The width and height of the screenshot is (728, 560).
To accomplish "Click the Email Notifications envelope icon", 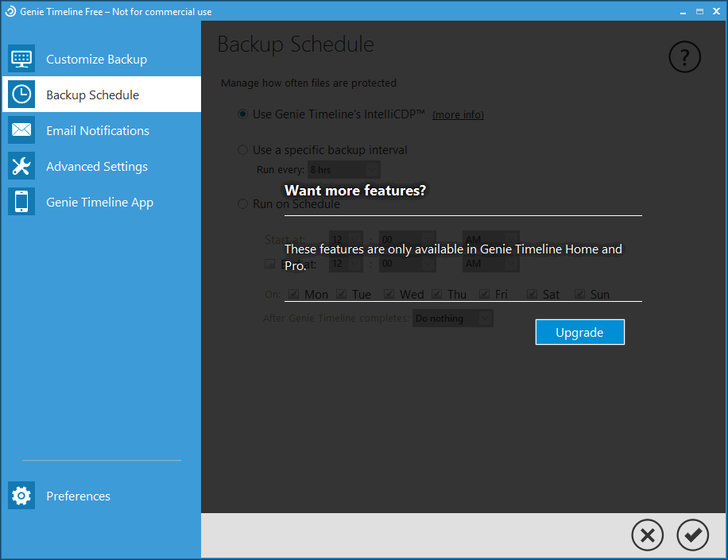I will 21,130.
